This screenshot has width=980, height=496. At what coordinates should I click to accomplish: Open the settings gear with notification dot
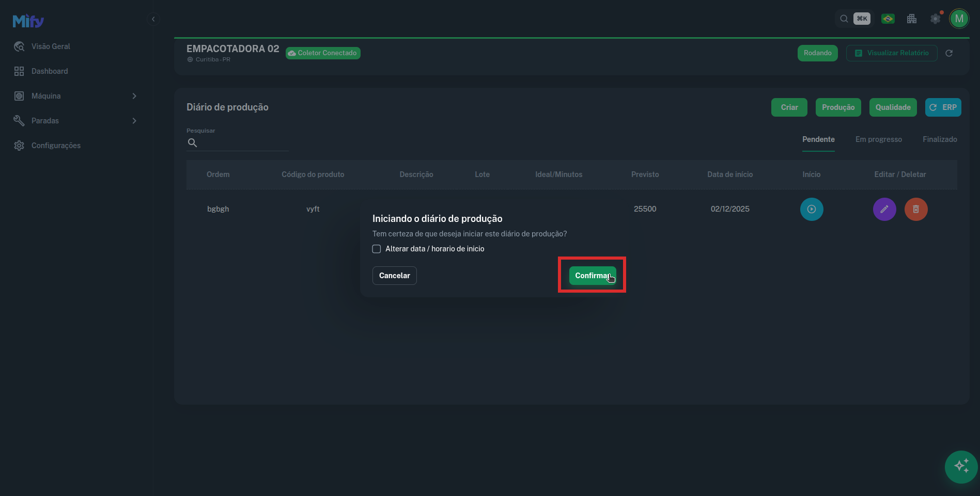click(x=935, y=19)
